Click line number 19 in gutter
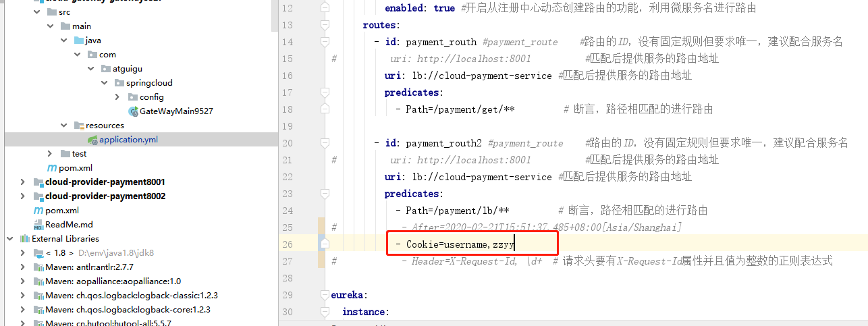868x326 pixels. point(288,126)
